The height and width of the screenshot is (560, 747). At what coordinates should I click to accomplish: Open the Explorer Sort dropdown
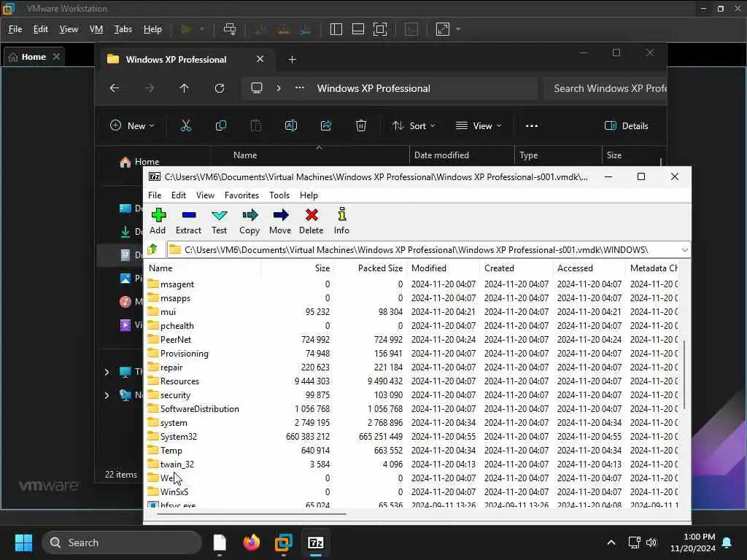414,125
